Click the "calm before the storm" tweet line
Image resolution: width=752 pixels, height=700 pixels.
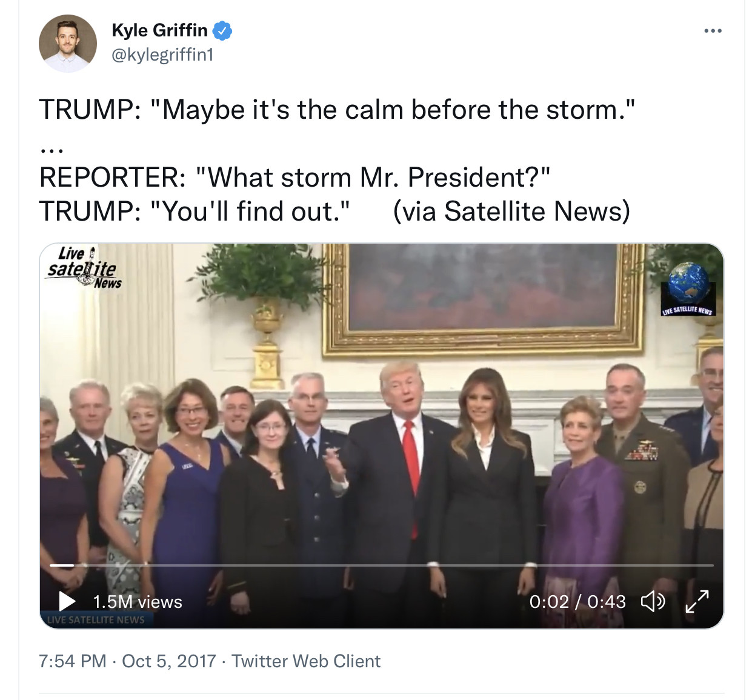337,110
